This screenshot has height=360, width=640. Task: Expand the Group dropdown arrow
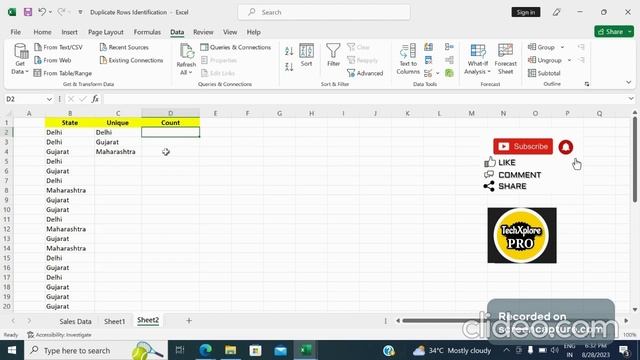coord(562,47)
